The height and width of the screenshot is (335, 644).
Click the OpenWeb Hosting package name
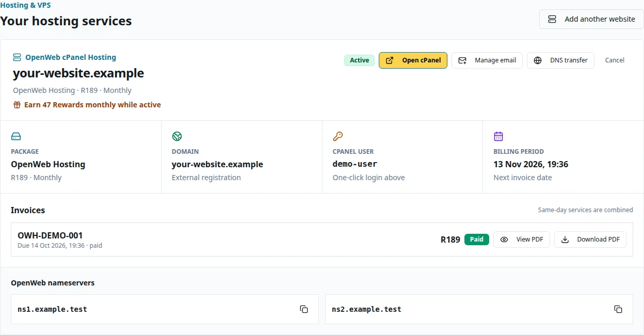pos(48,164)
